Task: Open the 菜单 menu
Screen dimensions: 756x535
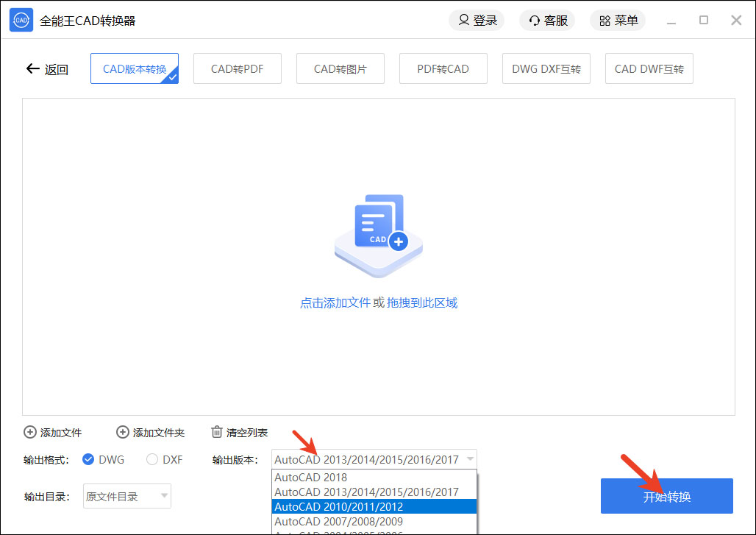Action: pos(618,21)
